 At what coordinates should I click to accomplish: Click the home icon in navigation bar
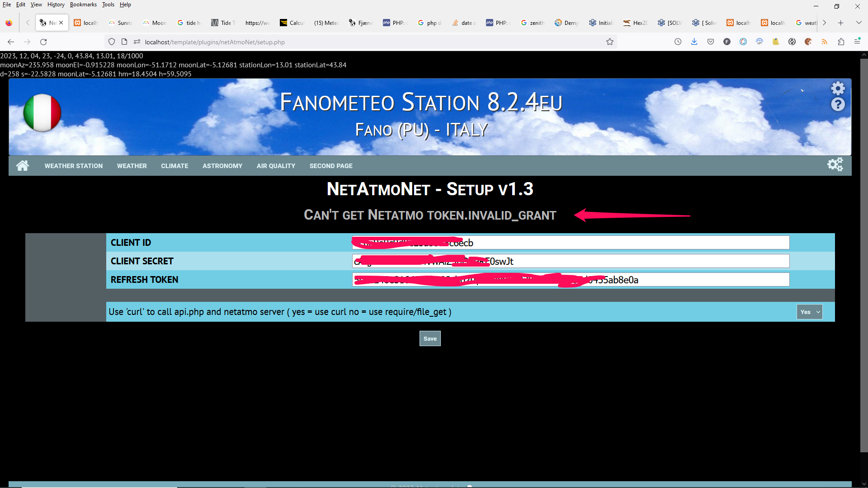tap(23, 166)
